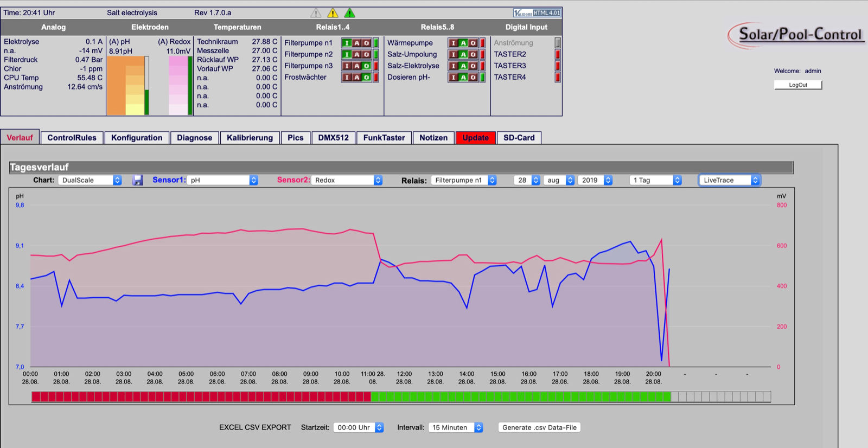
Task: Click the green warning triangle icon
Action: click(x=349, y=12)
